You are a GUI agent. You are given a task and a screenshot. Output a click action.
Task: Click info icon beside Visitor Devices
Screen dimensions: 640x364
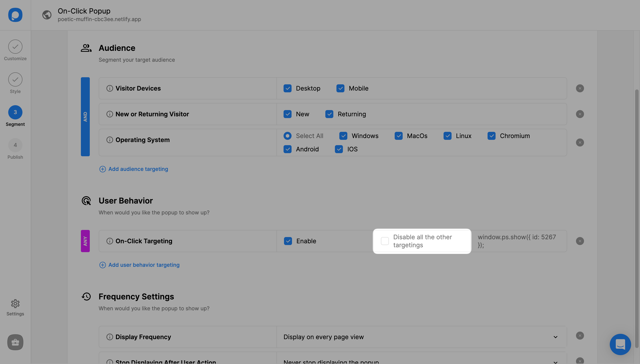(110, 88)
